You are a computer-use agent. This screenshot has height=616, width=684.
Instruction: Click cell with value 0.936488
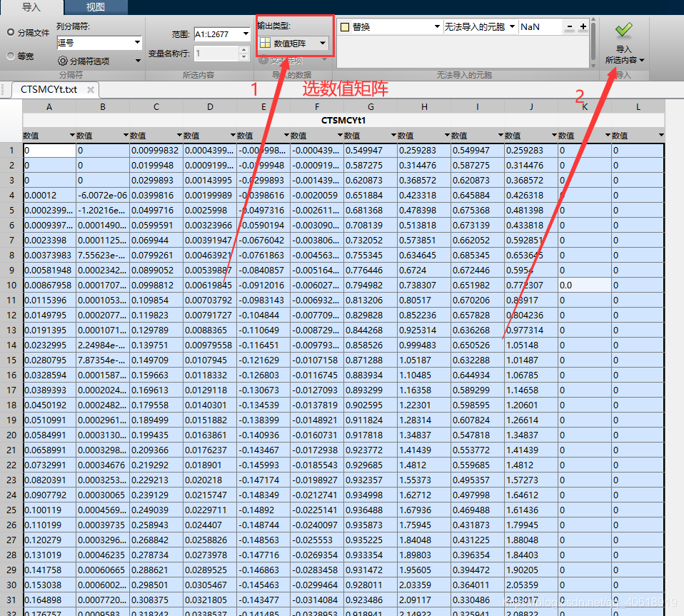click(x=371, y=510)
